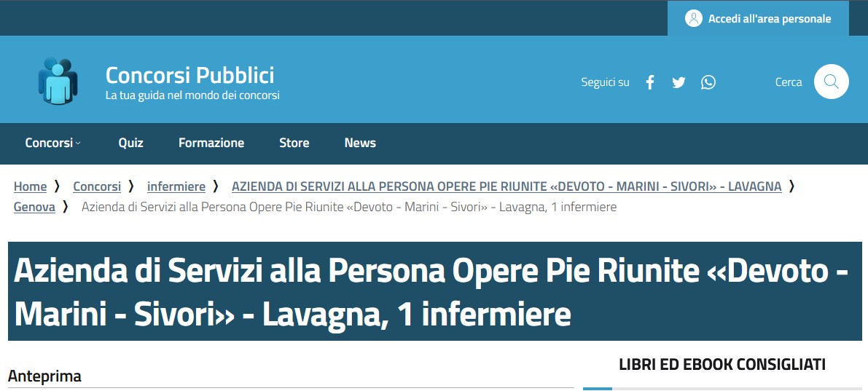The width and height of the screenshot is (868, 391).
Task: Open the Twitter social link
Action: click(x=679, y=82)
